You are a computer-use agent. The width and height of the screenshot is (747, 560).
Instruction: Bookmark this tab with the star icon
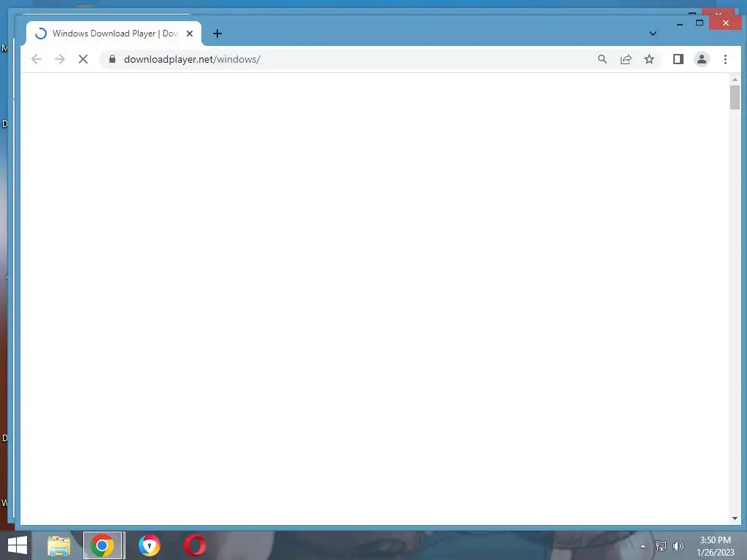649,59
